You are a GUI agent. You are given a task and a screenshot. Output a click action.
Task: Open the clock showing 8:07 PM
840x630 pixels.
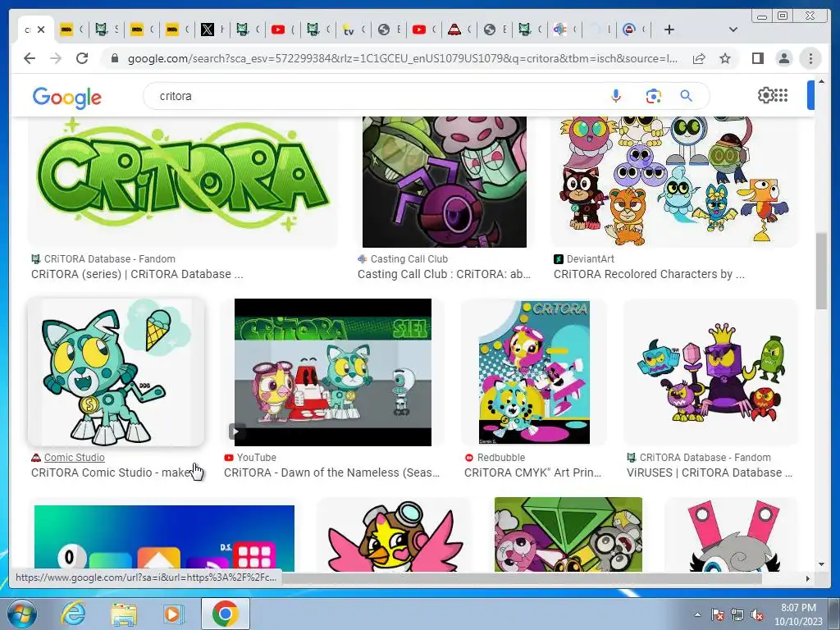(x=798, y=614)
